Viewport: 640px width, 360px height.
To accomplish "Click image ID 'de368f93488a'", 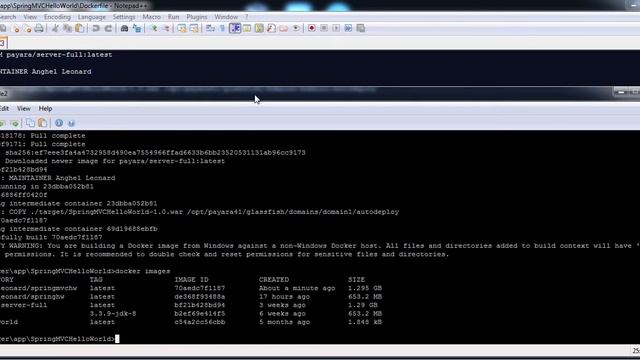I will click(x=200, y=297).
